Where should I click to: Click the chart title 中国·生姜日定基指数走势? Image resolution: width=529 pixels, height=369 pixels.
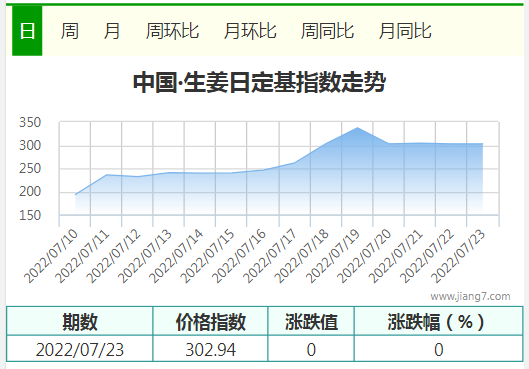[259, 82]
